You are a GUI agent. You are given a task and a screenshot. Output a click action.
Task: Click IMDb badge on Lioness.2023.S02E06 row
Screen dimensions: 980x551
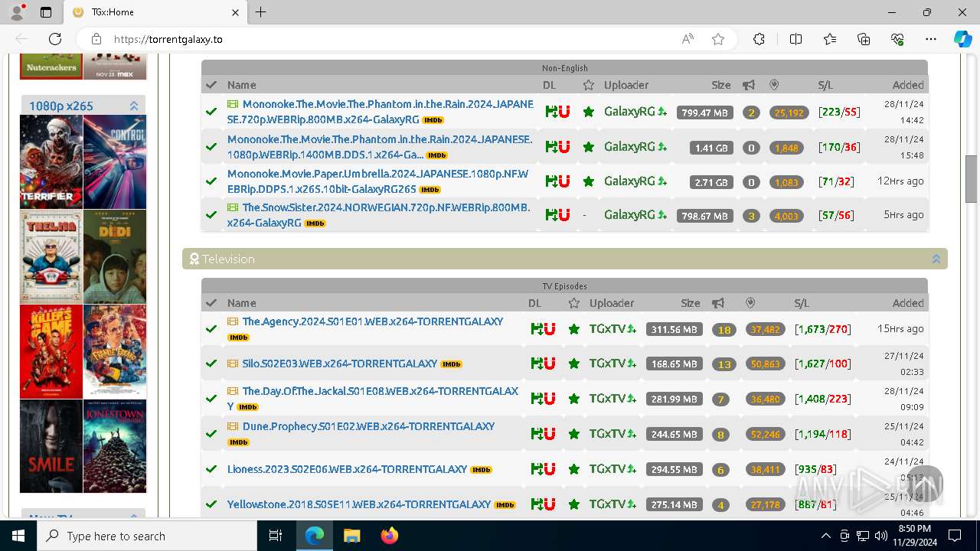pyautogui.click(x=481, y=470)
